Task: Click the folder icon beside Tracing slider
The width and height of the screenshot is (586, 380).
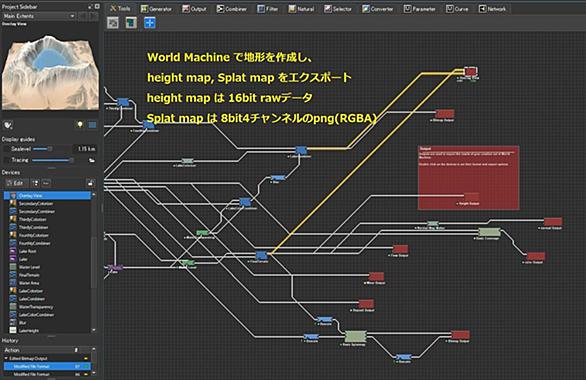Action: [x=91, y=160]
